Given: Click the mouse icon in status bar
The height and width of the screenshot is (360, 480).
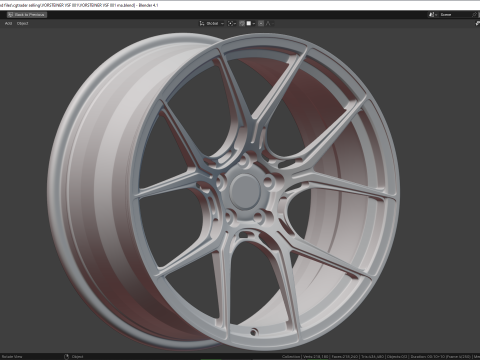Looking at the screenshot, I should [66, 357].
